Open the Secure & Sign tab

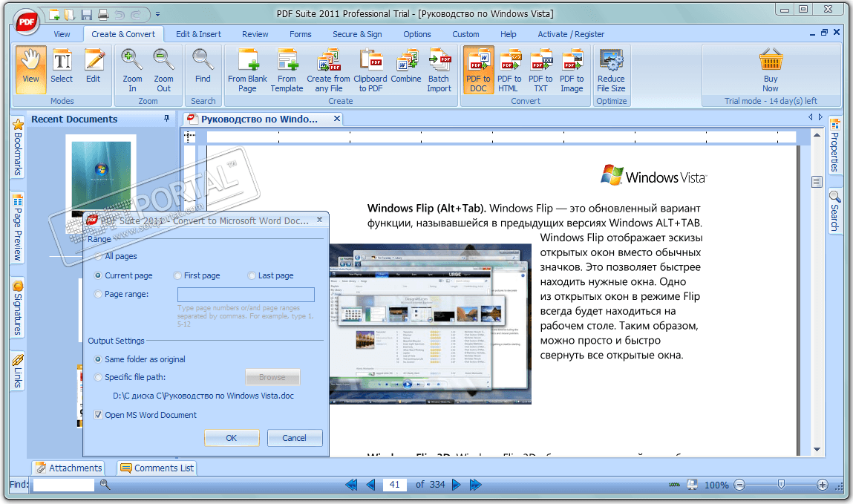357,34
